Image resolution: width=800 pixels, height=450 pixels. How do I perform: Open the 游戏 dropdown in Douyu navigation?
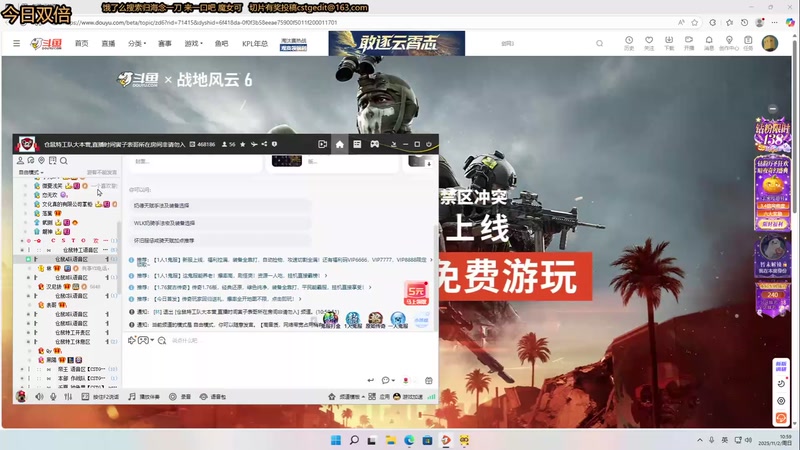(193, 43)
